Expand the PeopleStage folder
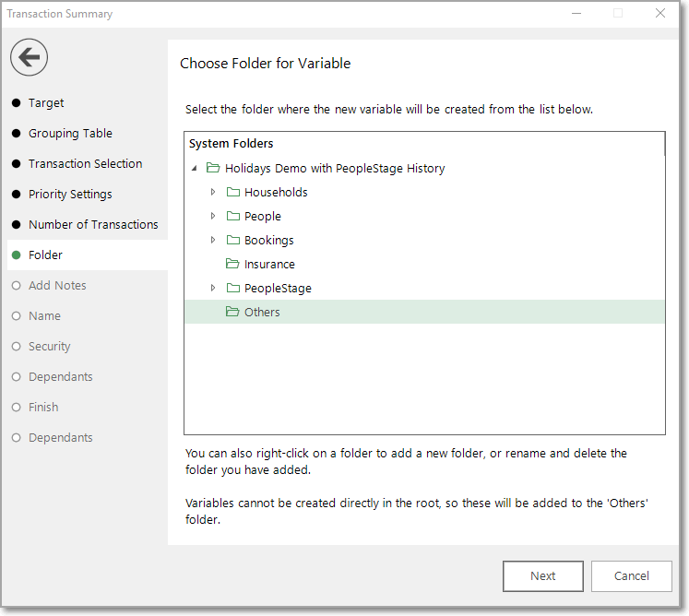689x616 pixels. [213, 288]
